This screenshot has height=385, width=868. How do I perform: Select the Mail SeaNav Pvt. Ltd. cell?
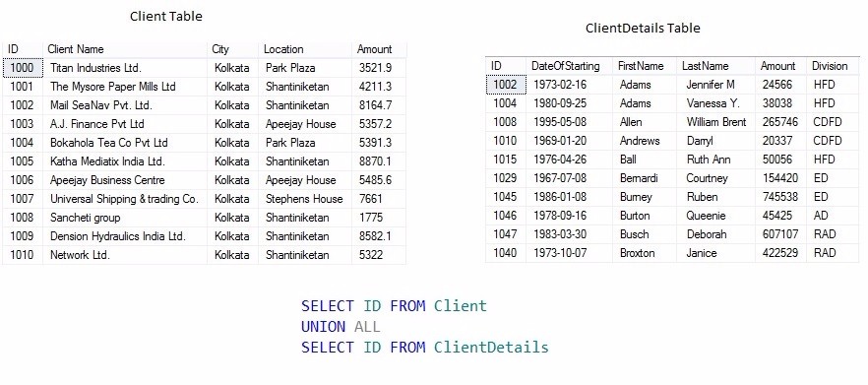click(125, 105)
